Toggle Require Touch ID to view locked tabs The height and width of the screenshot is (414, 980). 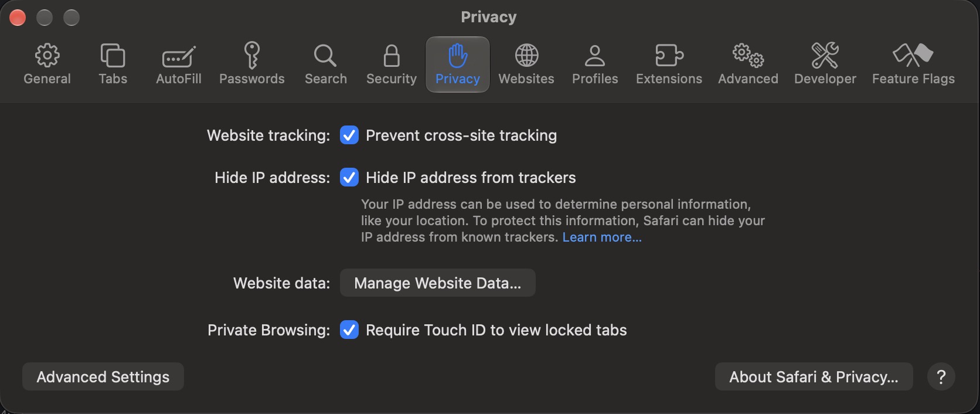coord(349,330)
